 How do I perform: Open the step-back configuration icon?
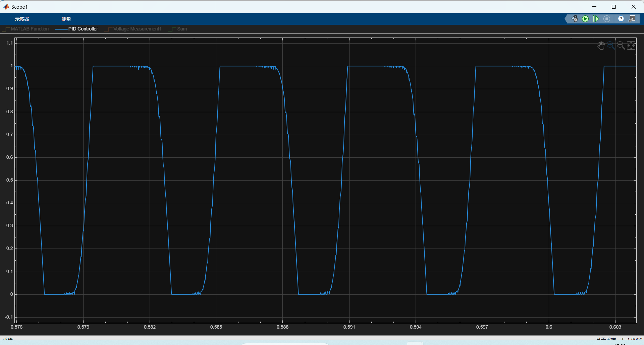[575, 19]
